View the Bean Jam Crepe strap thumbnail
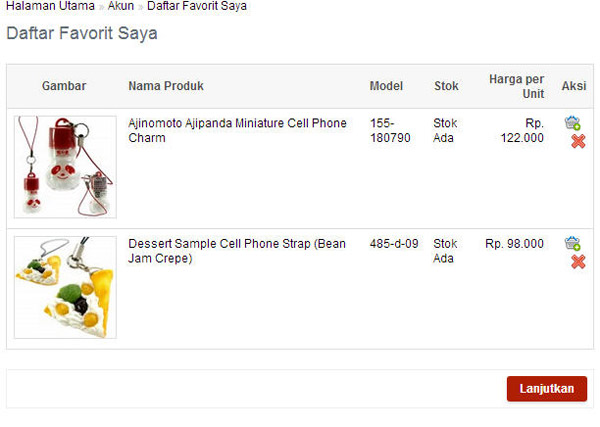Viewport: 600px width, 427px height. (x=65, y=287)
